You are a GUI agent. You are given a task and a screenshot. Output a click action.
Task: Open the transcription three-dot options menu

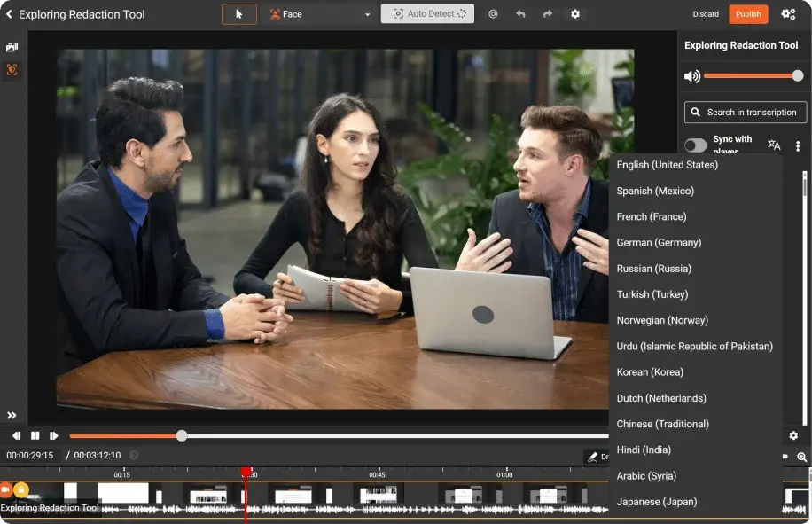(798, 145)
